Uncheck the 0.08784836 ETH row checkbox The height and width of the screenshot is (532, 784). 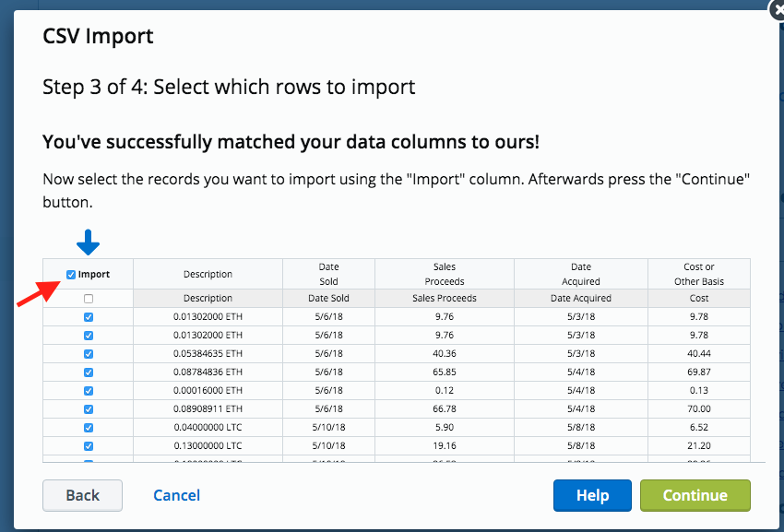pyautogui.click(x=89, y=372)
